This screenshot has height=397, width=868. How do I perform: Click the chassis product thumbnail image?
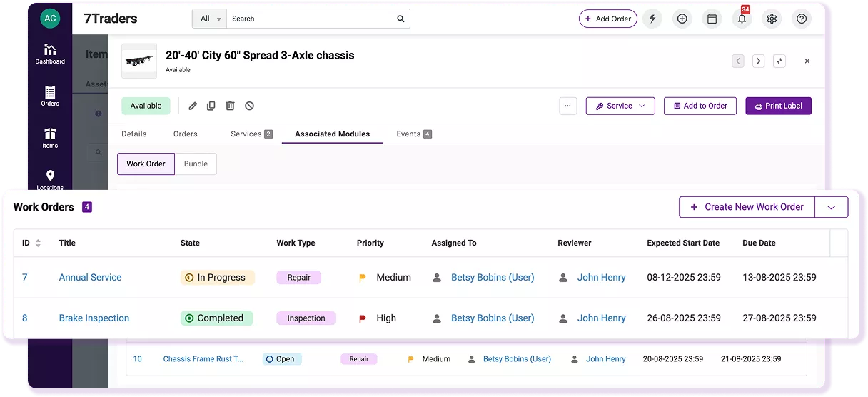139,61
